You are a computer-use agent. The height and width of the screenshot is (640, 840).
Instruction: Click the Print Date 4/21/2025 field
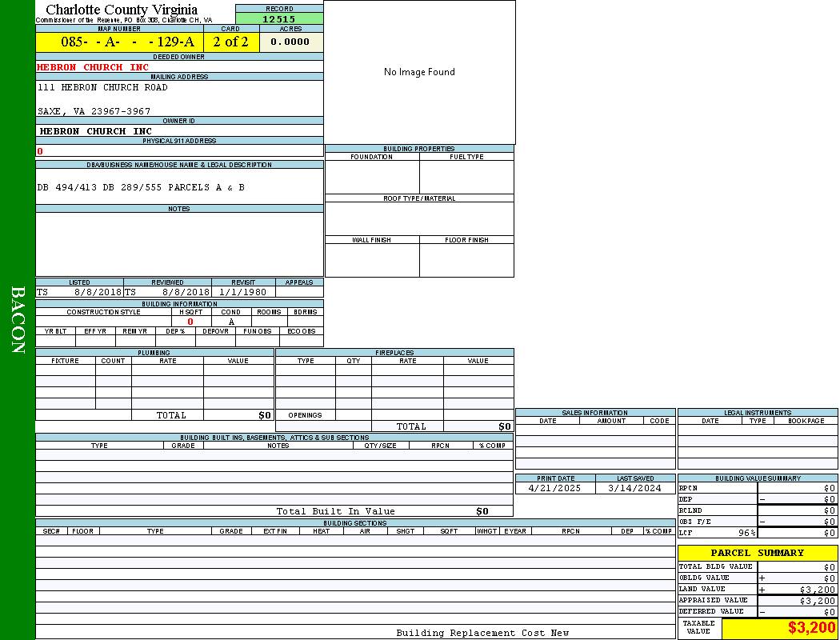pos(555,488)
